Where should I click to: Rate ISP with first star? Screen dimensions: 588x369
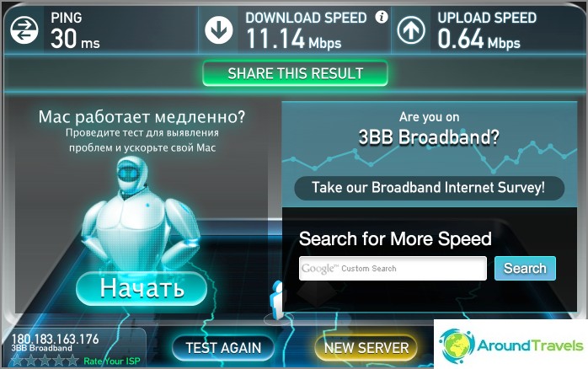[17, 361]
